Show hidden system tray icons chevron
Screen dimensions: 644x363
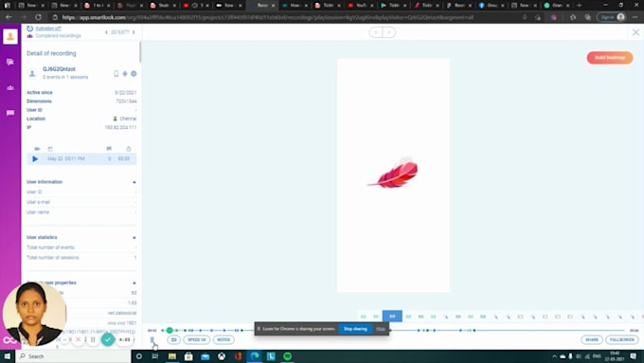pos(554,356)
